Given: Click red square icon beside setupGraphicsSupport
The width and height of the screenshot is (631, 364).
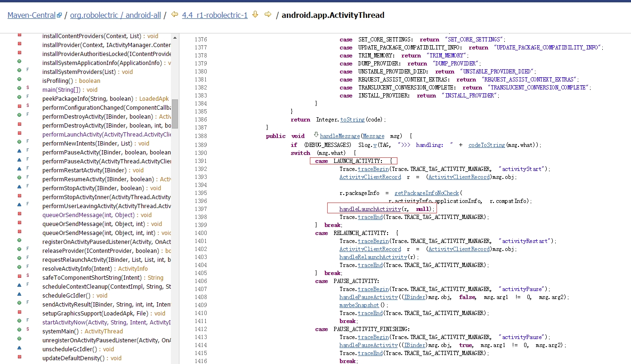Looking at the screenshot, I should pos(19,312).
